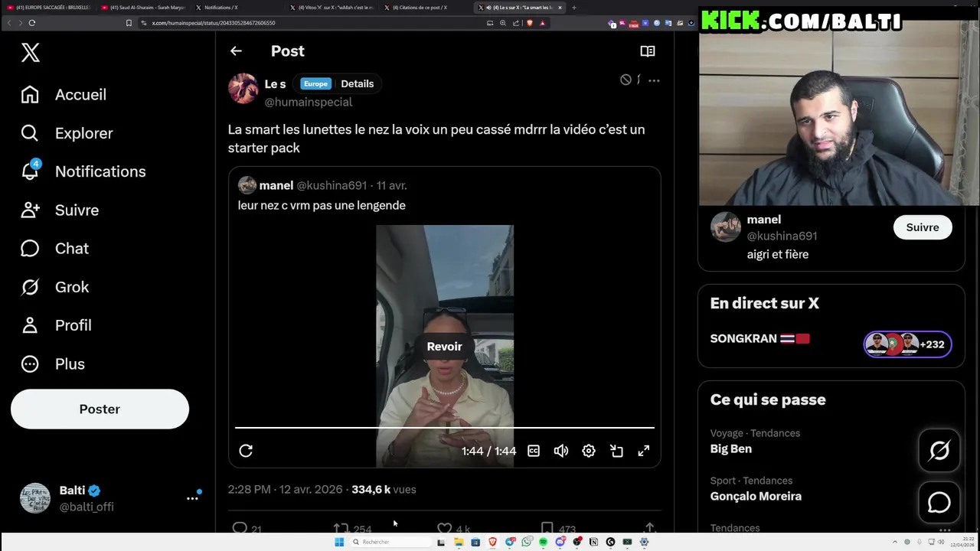Reload the page in browser
Viewport: 980px width, 551px height.
pos(32,23)
